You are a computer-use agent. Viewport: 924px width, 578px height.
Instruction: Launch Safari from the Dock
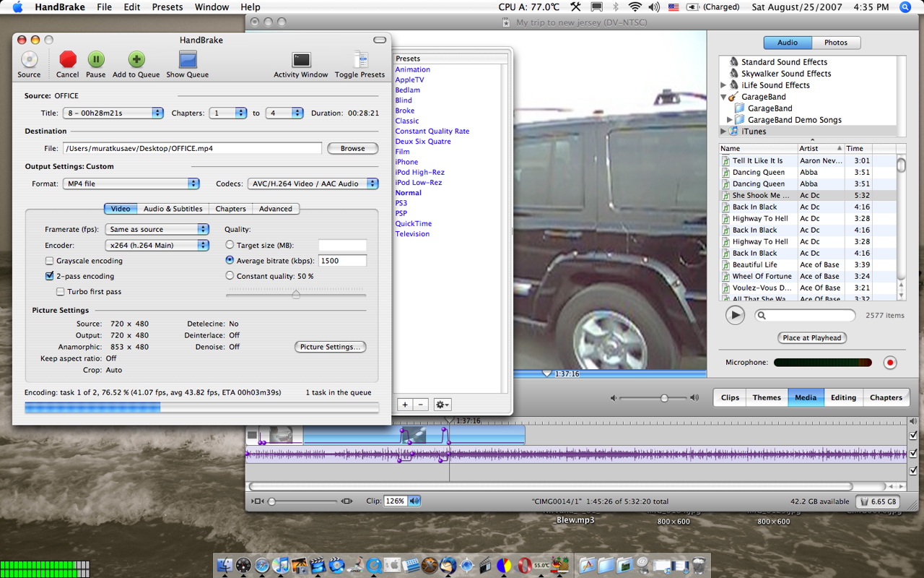tap(262, 566)
